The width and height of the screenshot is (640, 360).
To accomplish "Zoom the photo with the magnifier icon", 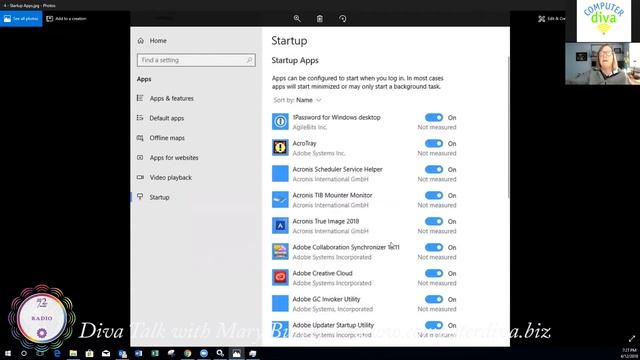I will click(x=297, y=19).
